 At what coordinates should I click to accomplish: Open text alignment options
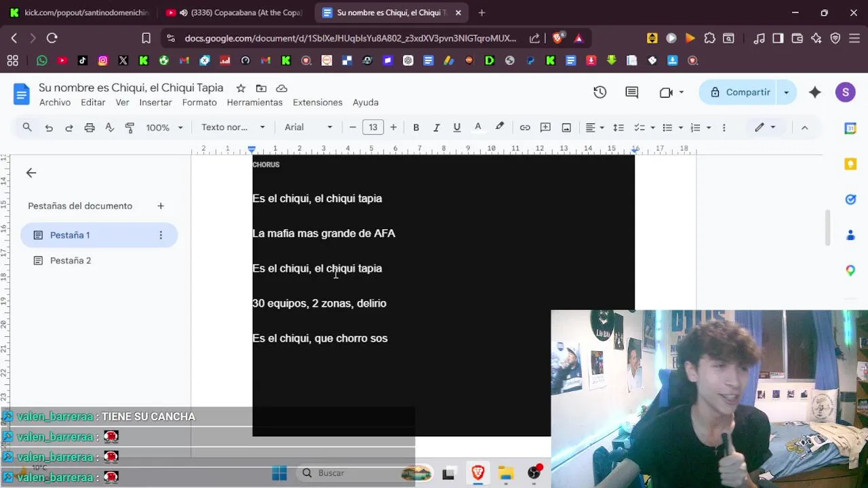pos(595,127)
